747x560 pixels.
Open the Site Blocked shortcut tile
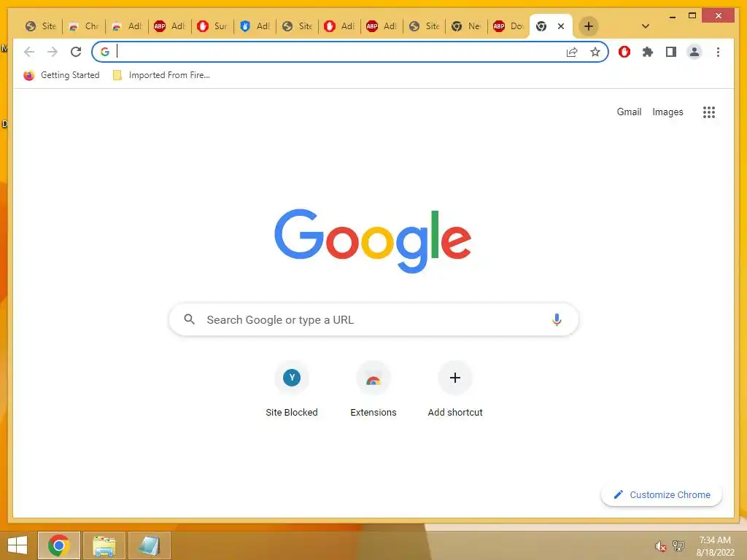click(292, 389)
